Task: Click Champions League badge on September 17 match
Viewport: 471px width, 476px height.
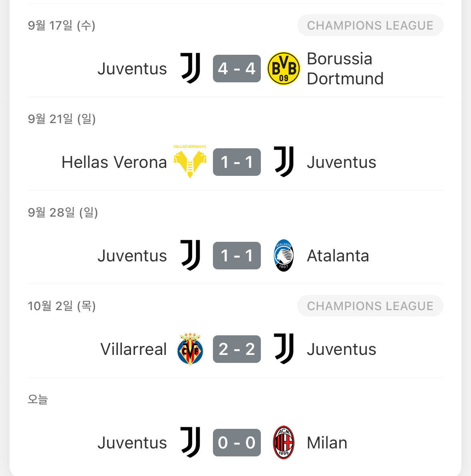Action: [x=370, y=26]
